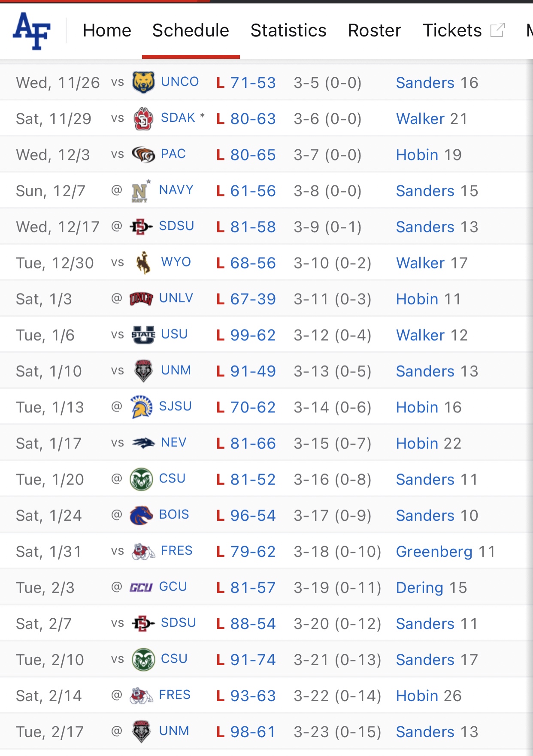Click the Utah State logo
The image size is (533, 756).
[x=143, y=335]
